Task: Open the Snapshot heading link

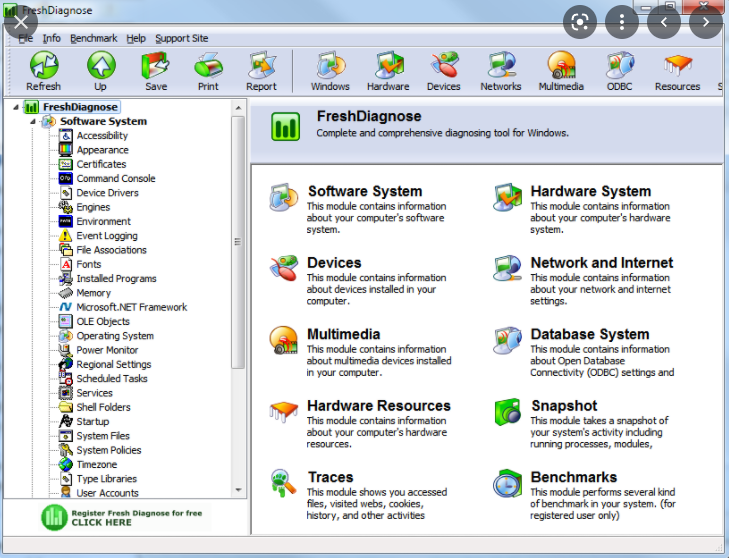Action: click(564, 405)
